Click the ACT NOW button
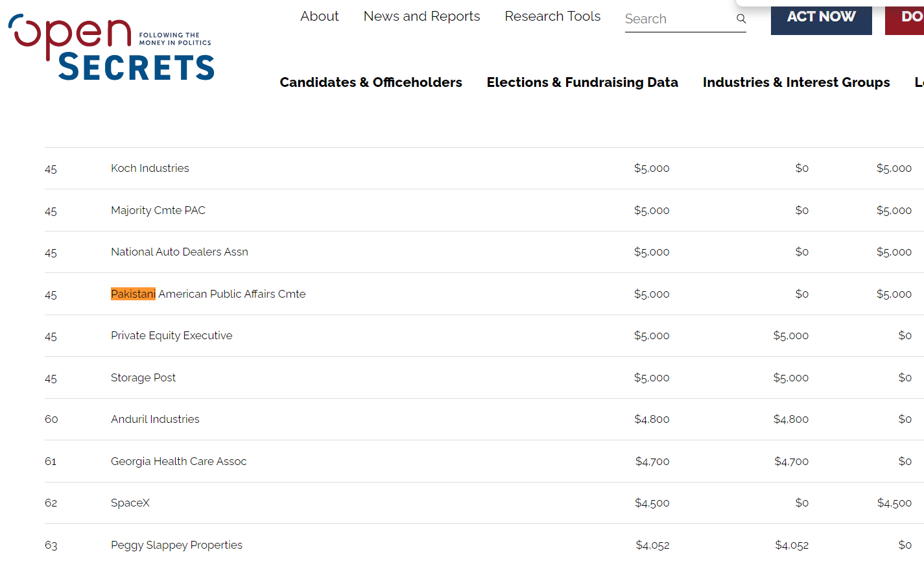924x561 pixels. (x=822, y=18)
